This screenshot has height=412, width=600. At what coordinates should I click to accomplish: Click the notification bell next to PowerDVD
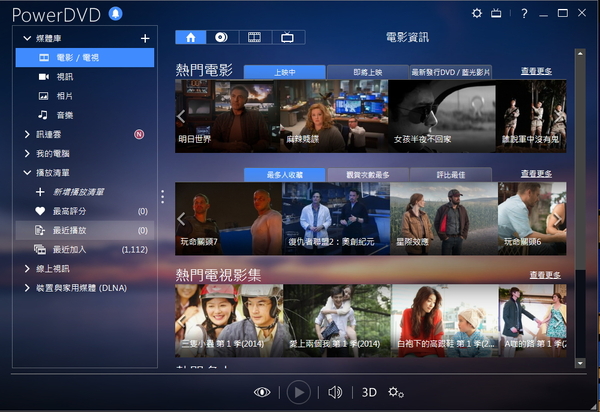point(115,14)
